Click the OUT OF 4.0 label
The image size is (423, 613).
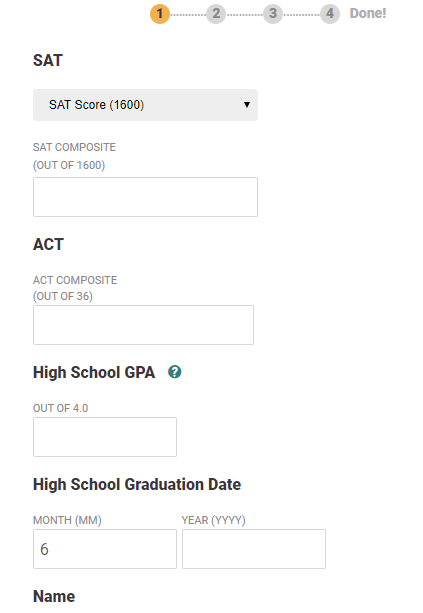pyautogui.click(x=61, y=408)
